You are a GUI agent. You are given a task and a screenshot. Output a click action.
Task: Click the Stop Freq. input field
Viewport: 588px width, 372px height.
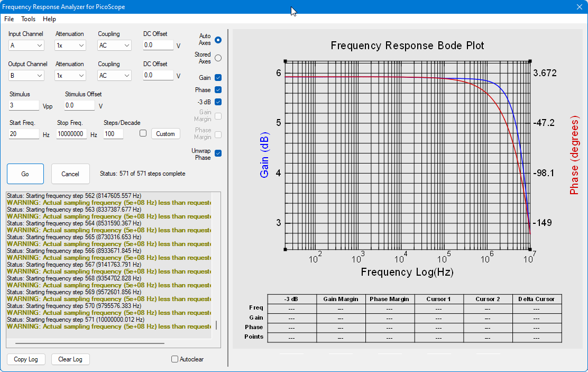click(71, 134)
